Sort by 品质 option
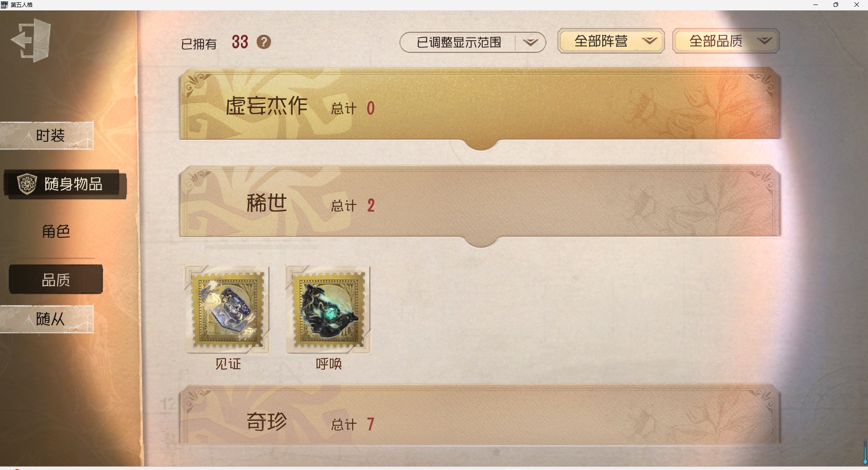 tap(56, 280)
